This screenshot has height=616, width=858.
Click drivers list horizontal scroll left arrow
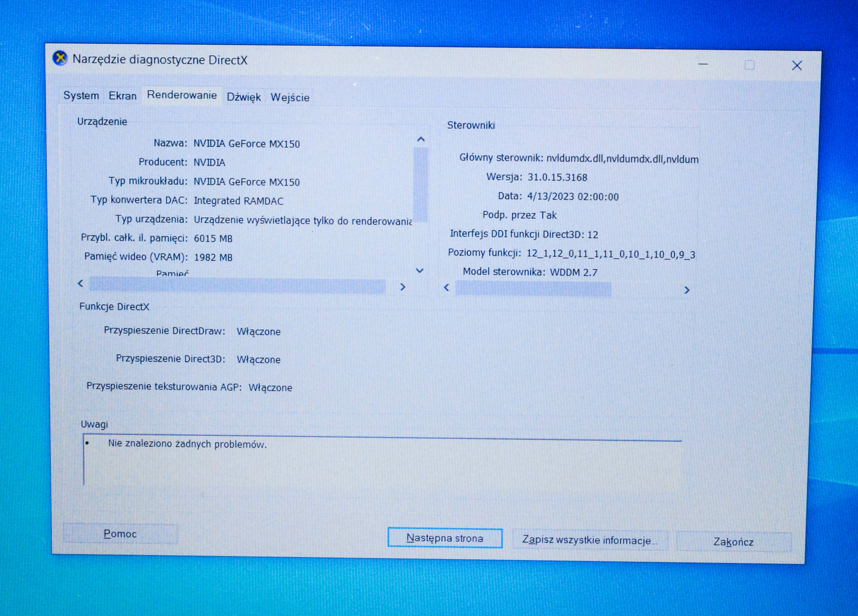(446, 287)
